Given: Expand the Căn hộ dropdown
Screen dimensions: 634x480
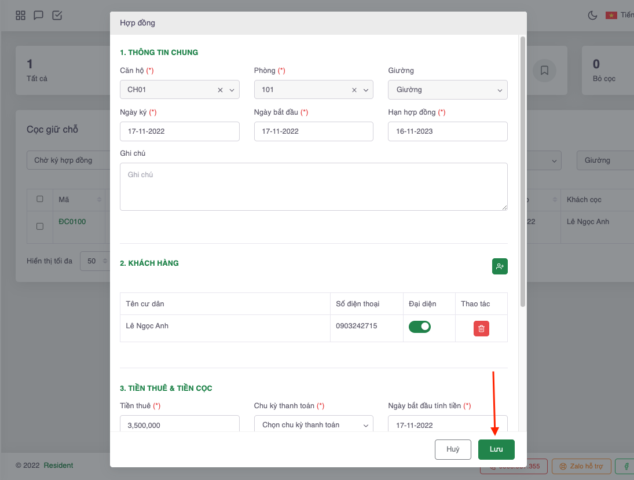Looking at the screenshot, I should [233, 90].
